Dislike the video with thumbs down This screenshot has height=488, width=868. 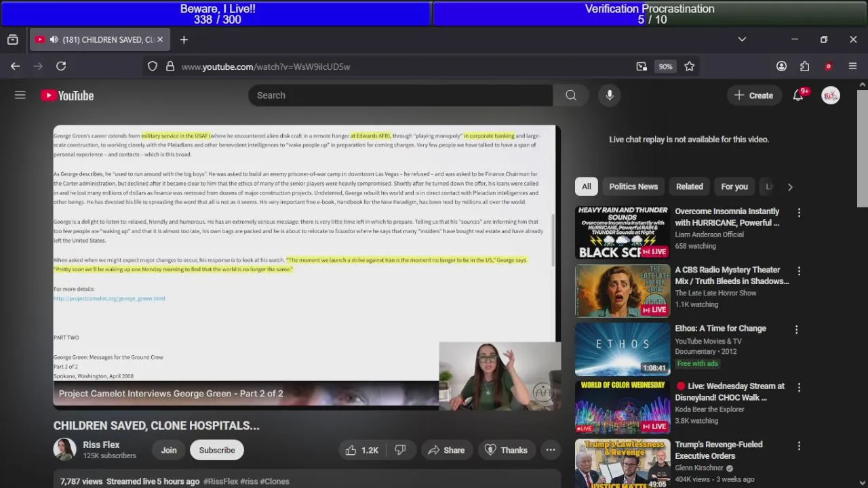pyautogui.click(x=401, y=450)
